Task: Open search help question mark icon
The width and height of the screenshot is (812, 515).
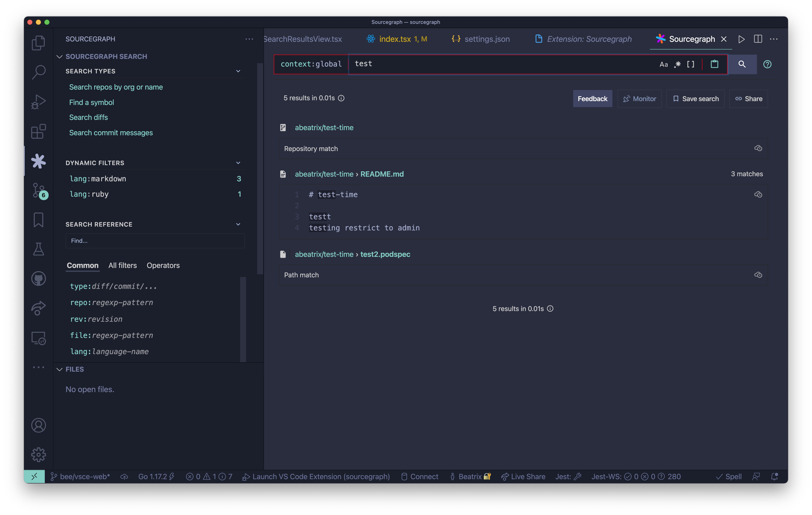Action: pos(767,64)
